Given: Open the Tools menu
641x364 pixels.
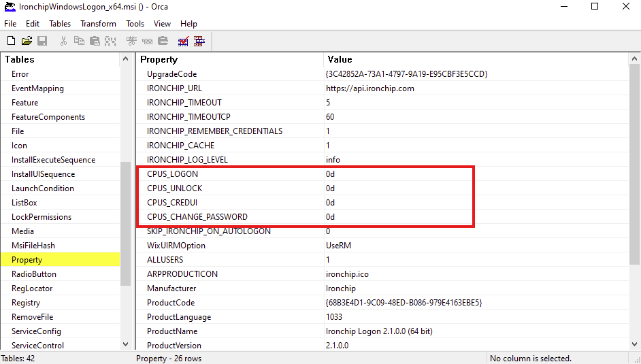Looking at the screenshot, I should click(135, 24).
